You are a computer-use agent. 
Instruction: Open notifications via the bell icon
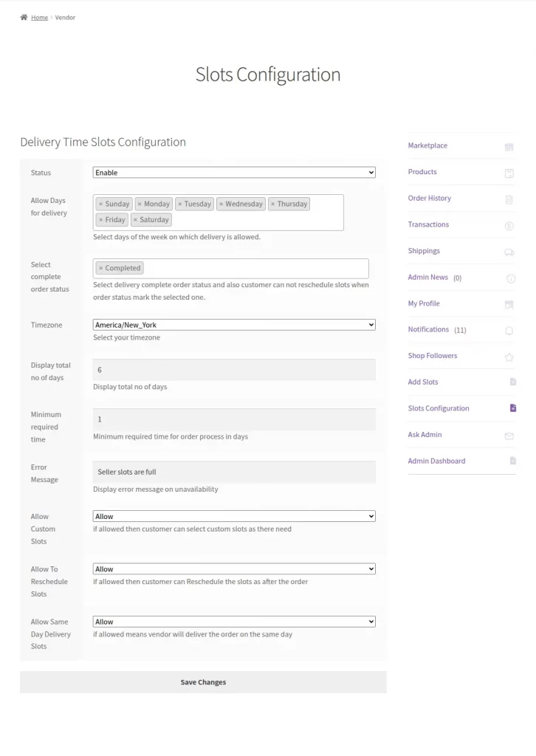pos(510,329)
